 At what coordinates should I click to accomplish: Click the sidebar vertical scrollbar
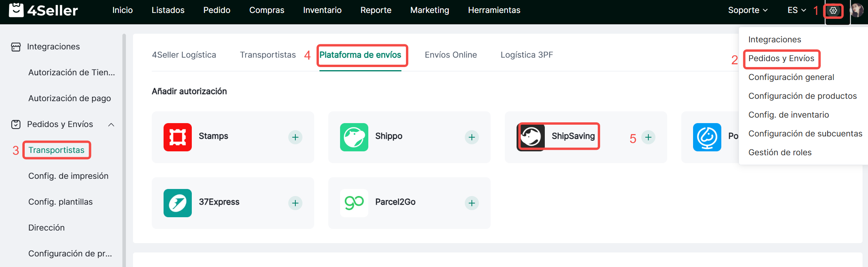(124, 149)
